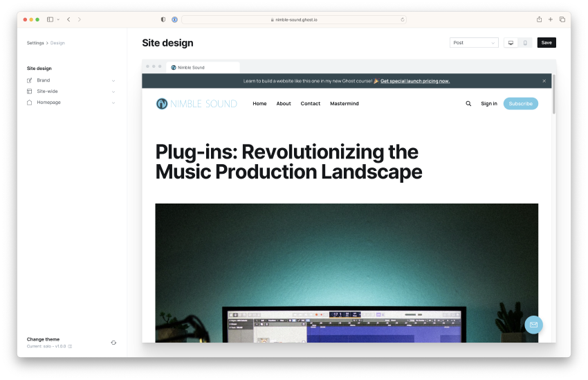Show the Safari tab overview icon
This screenshot has width=588, height=380.
[x=562, y=19]
